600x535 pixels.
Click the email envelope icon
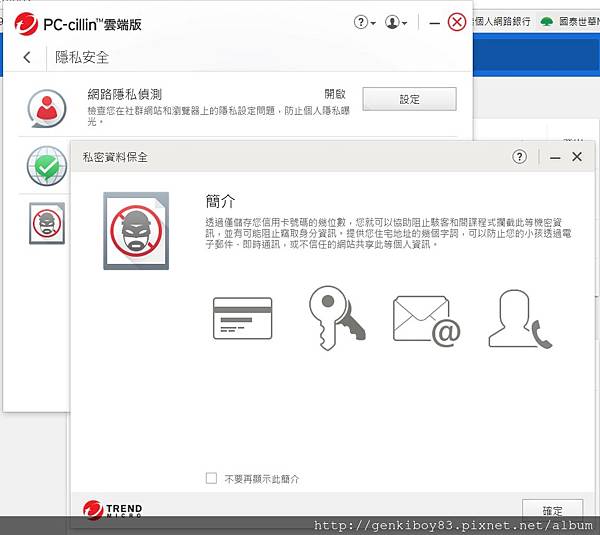tap(426, 320)
